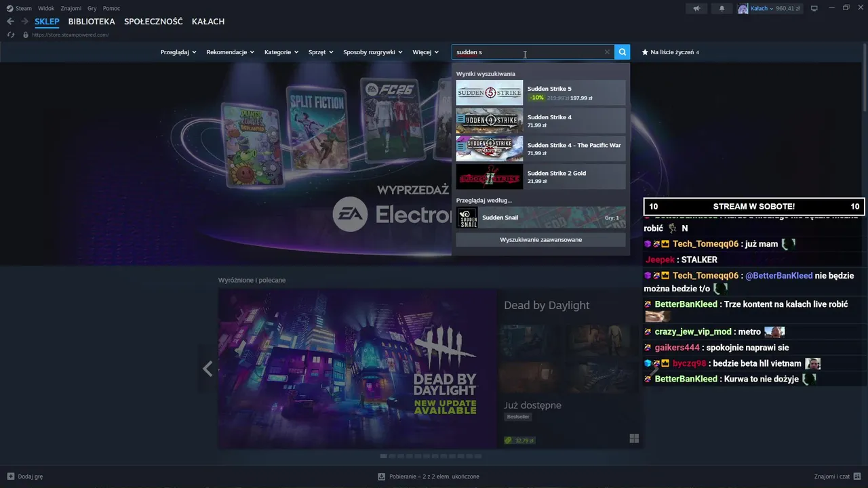The width and height of the screenshot is (868, 488).
Task: Open the Sudden Snail developer entry
Action: [x=540, y=218]
